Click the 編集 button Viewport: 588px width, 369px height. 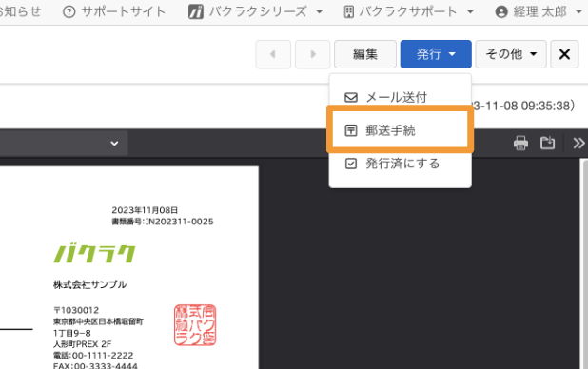pos(365,54)
